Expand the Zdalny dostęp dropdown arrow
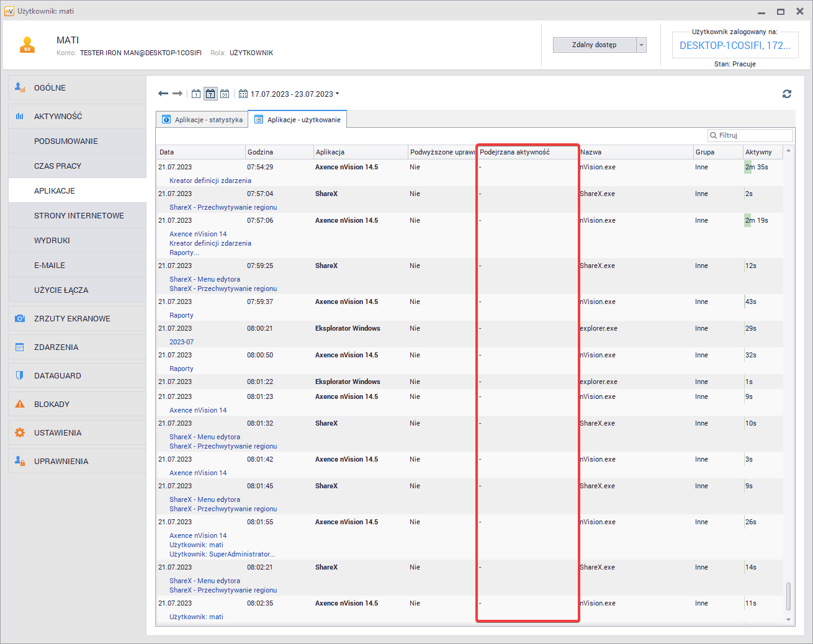 (x=642, y=45)
